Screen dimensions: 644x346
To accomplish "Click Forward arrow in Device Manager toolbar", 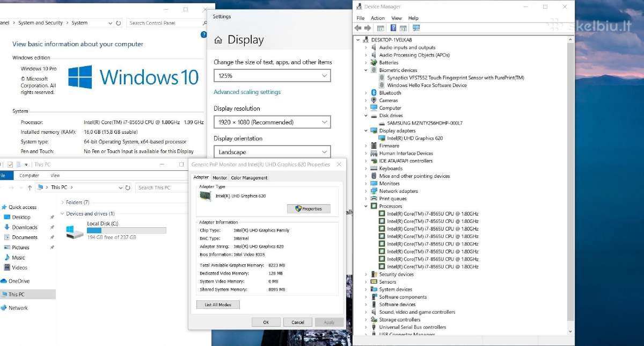I will [368, 28].
